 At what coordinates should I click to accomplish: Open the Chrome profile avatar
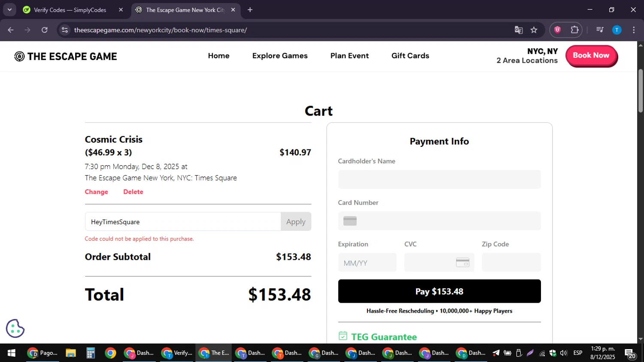pyautogui.click(x=617, y=30)
